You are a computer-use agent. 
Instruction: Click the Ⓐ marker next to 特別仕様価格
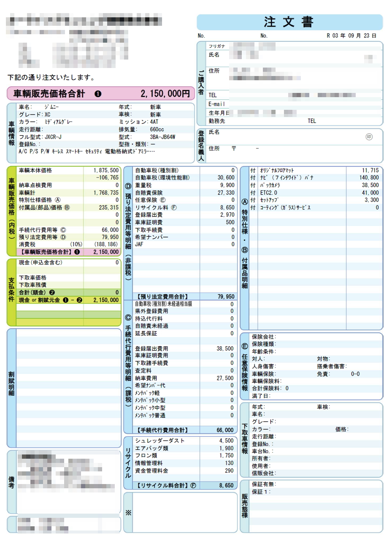tap(58, 200)
